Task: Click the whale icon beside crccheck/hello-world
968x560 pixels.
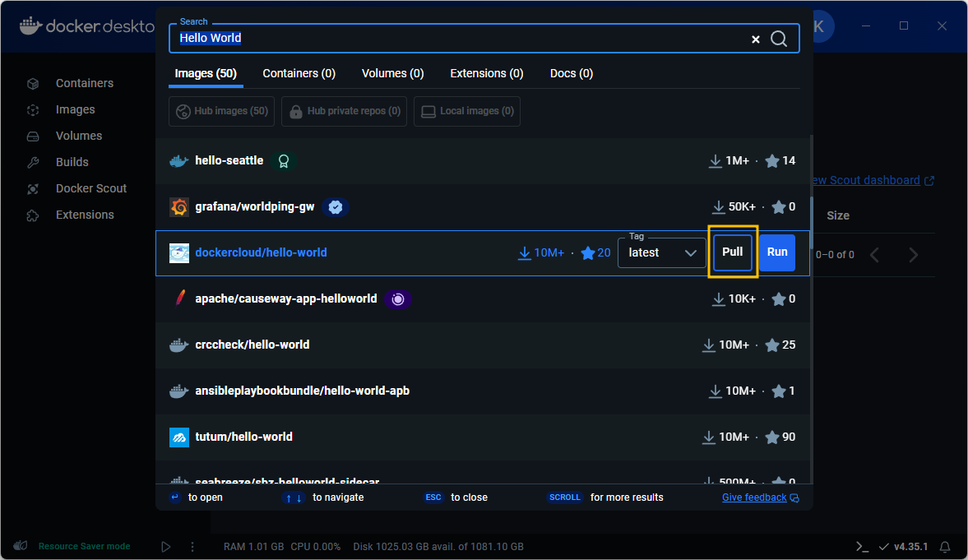Action: click(x=179, y=345)
